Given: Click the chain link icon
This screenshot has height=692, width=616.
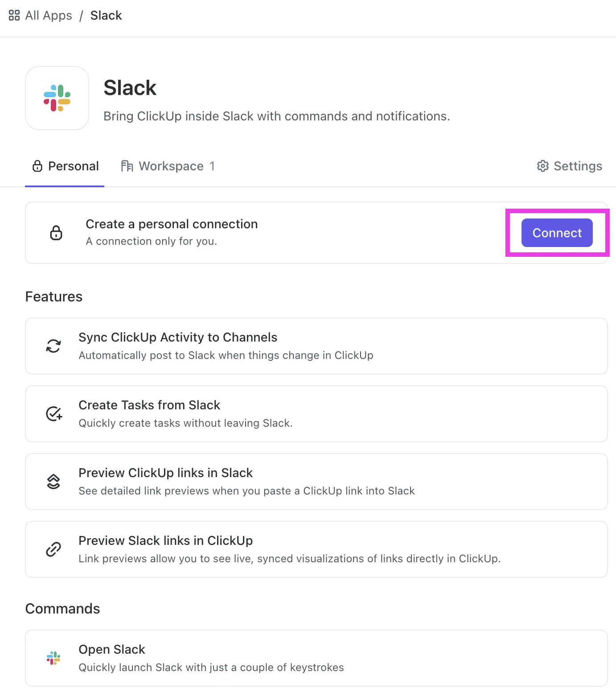Looking at the screenshot, I should tap(53, 549).
